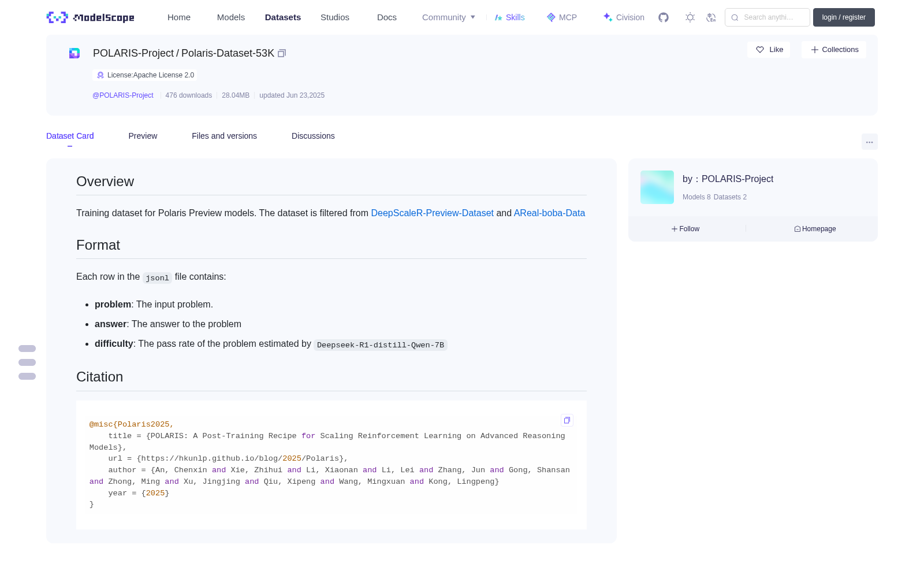Viewport: 924px width, 578px height.
Task: Click the Citation heading
Action: pos(99,377)
